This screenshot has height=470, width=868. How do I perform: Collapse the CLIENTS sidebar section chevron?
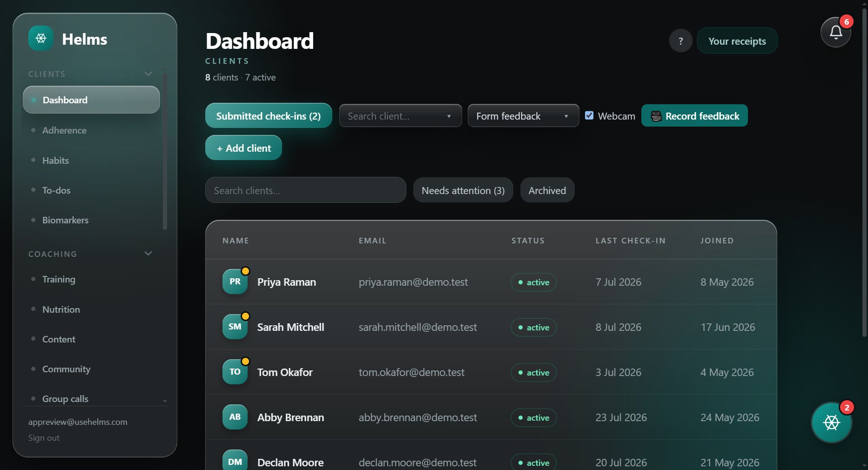(148, 74)
